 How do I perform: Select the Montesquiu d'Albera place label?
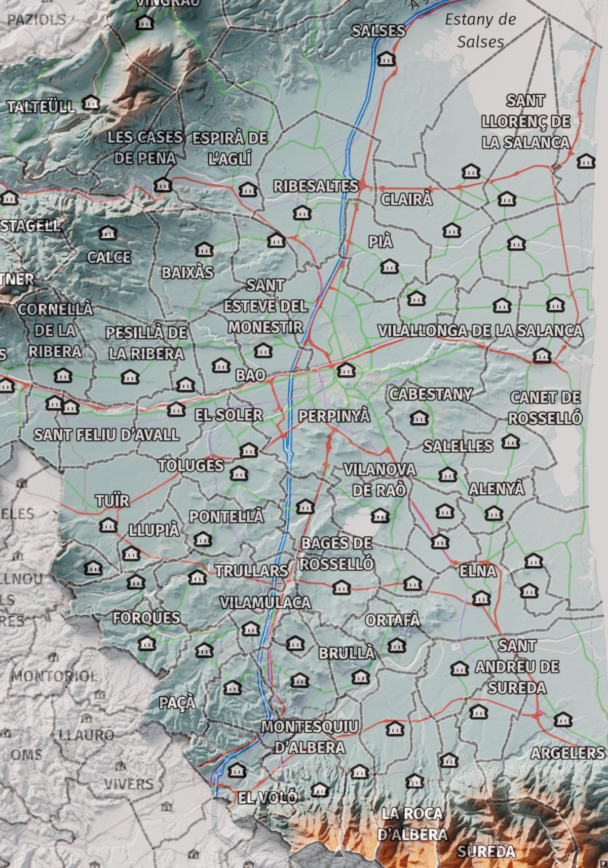pos(310,737)
